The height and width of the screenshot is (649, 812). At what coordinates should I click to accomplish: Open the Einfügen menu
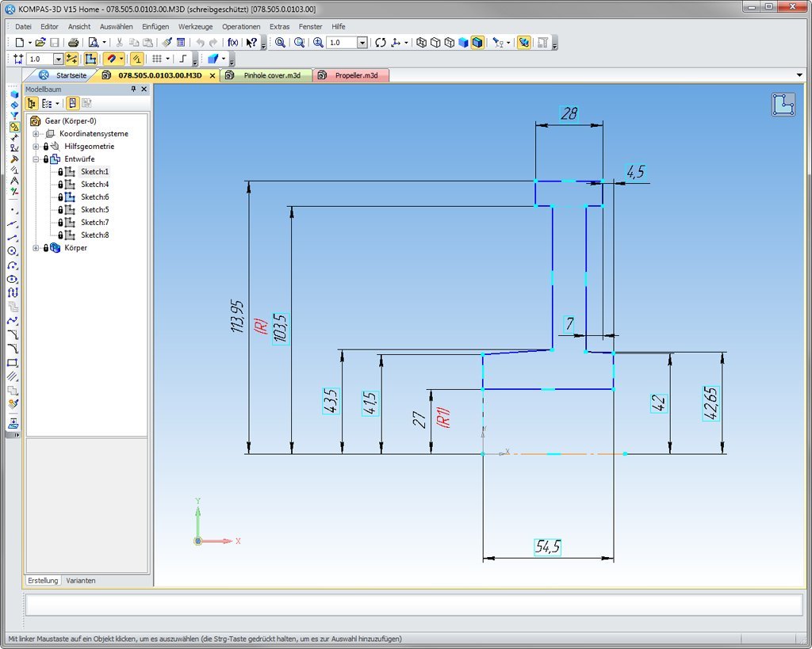point(155,26)
